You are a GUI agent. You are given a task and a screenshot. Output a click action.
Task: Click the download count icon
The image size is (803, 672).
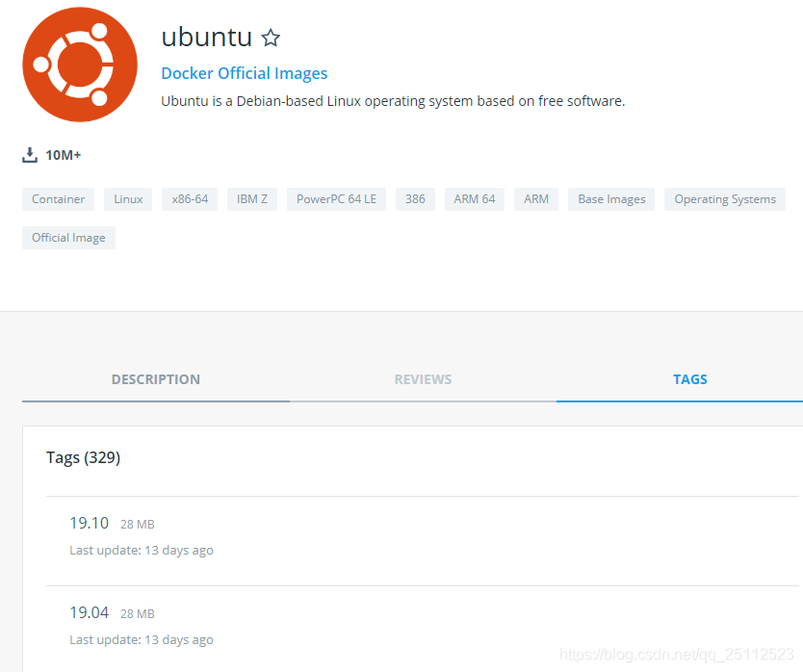coord(30,155)
